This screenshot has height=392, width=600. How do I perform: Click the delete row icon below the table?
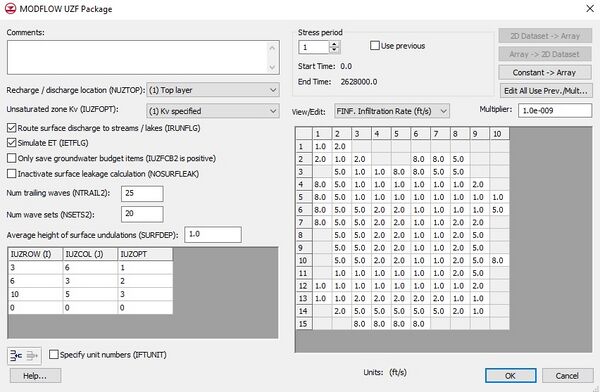coord(32,356)
